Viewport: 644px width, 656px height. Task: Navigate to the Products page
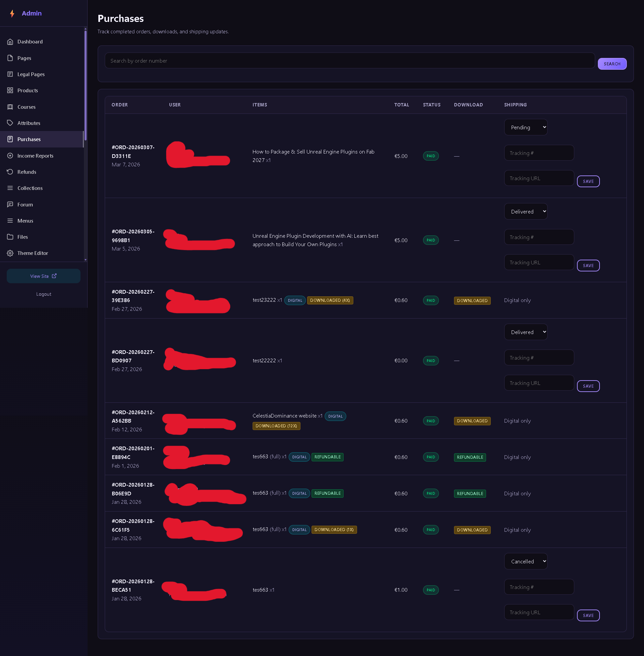[42, 90]
